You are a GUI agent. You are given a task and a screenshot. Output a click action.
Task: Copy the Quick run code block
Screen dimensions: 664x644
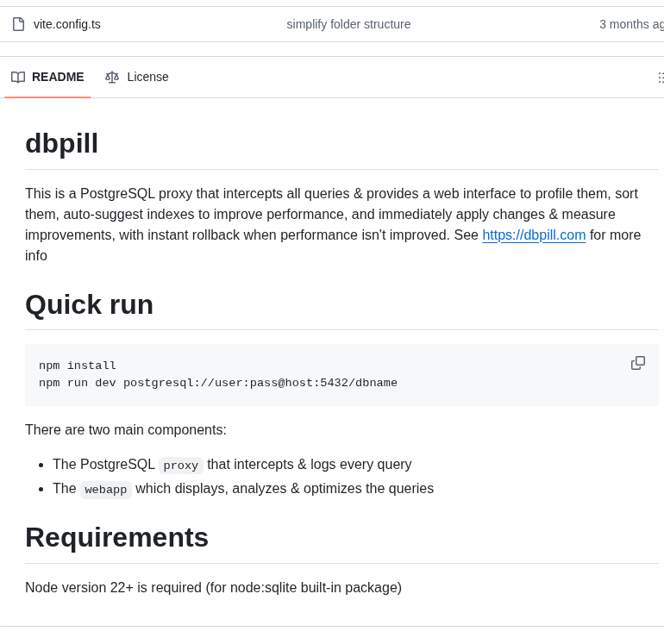[x=638, y=363]
